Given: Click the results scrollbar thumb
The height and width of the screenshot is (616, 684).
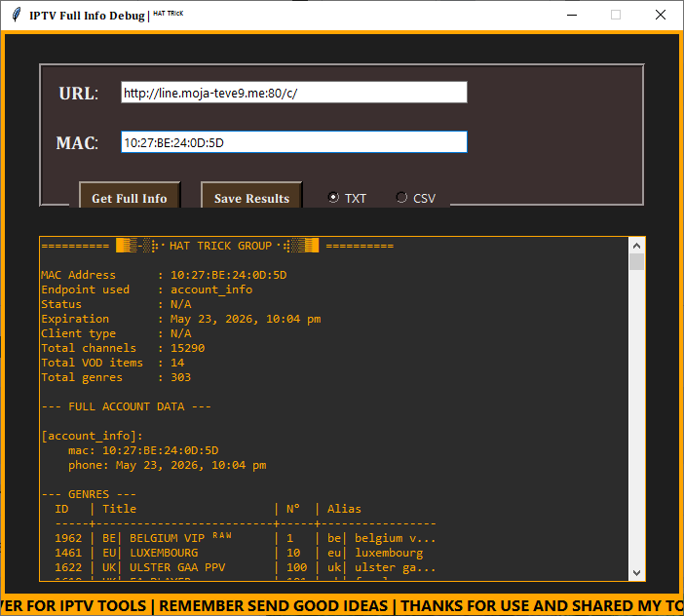Looking at the screenshot, I should (636, 262).
